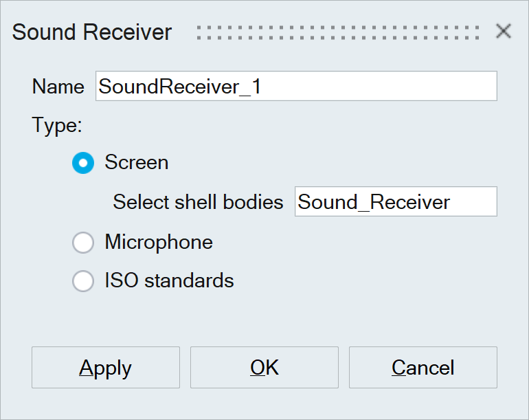Click the Sound Receiver title text
This screenshot has height=420, width=529.
coord(92,32)
